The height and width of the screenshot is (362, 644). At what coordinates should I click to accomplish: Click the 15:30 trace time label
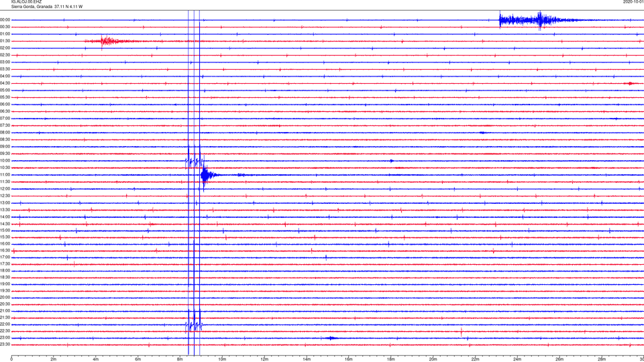tap(5, 237)
